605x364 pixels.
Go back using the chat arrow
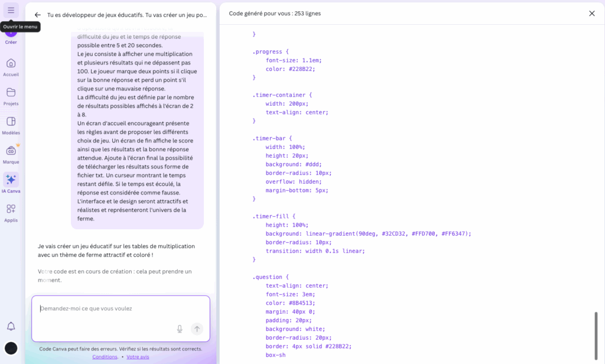pos(37,15)
